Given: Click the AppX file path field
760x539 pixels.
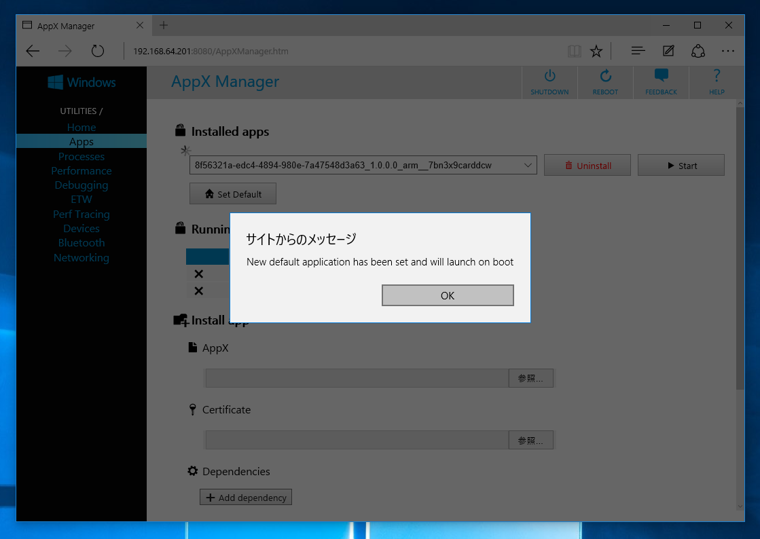Looking at the screenshot, I should point(357,378).
